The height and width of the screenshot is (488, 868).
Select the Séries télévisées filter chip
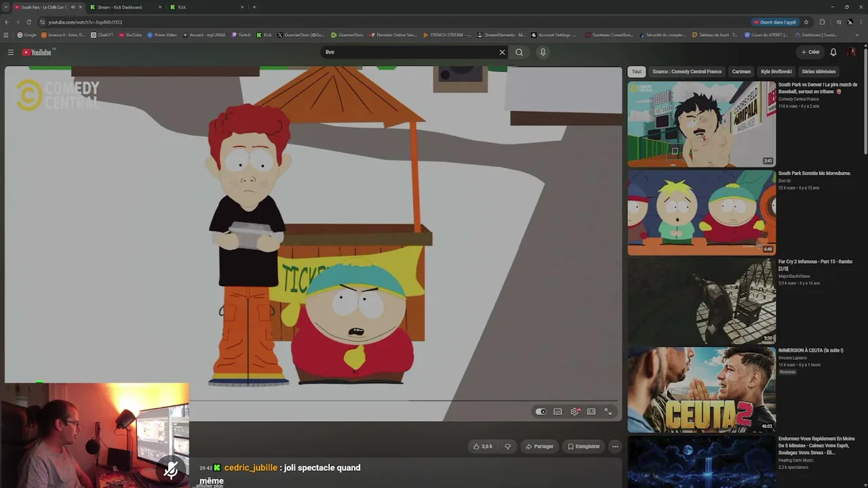click(x=818, y=71)
